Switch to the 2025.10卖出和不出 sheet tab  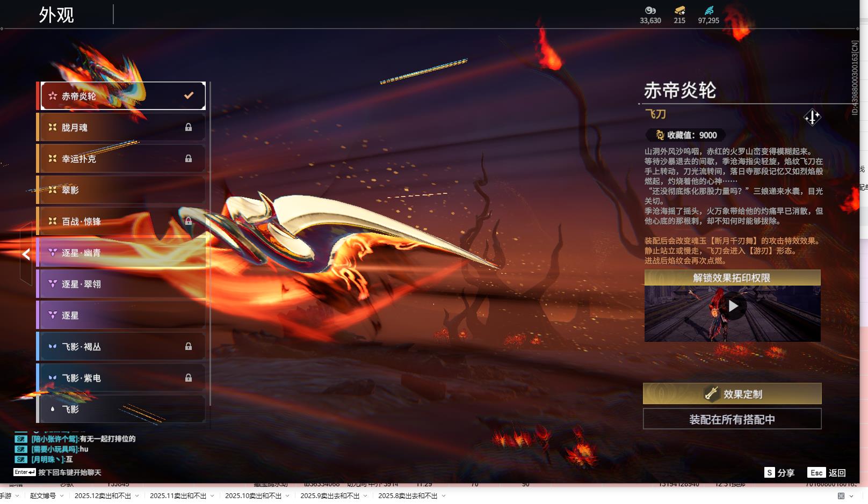[252, 496]
